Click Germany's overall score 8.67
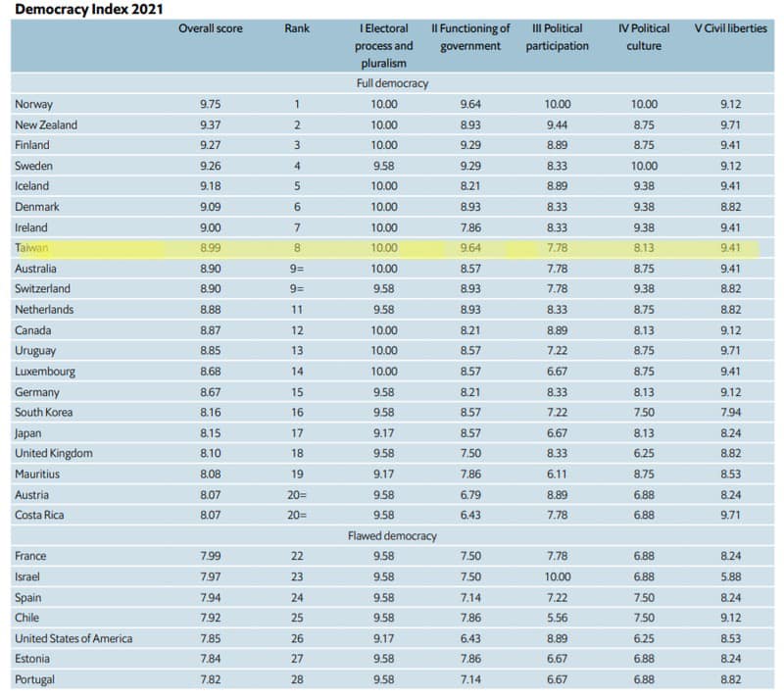 [211, 392]
